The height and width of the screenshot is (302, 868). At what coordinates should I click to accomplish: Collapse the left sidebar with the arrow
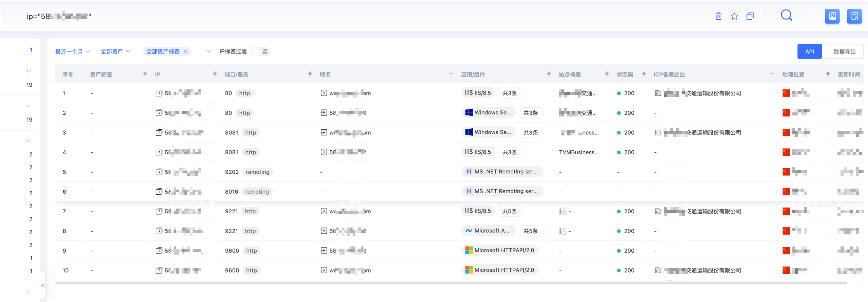point(43,285)
